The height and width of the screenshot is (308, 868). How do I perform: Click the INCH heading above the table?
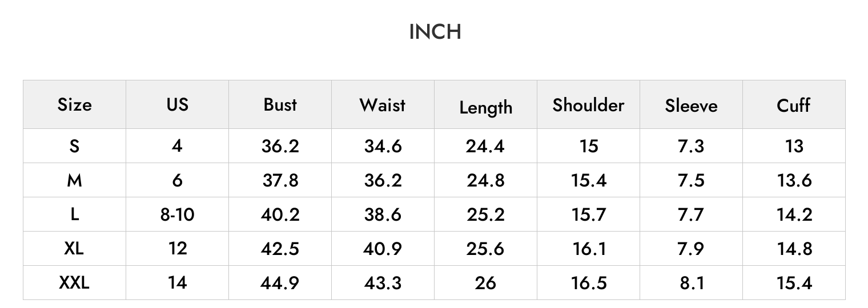435,32
